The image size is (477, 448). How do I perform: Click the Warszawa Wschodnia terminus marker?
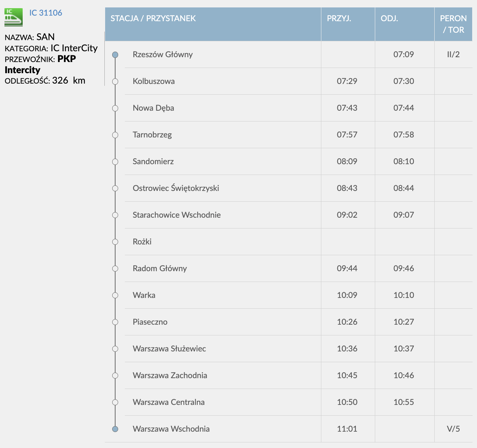pos(115,429)
